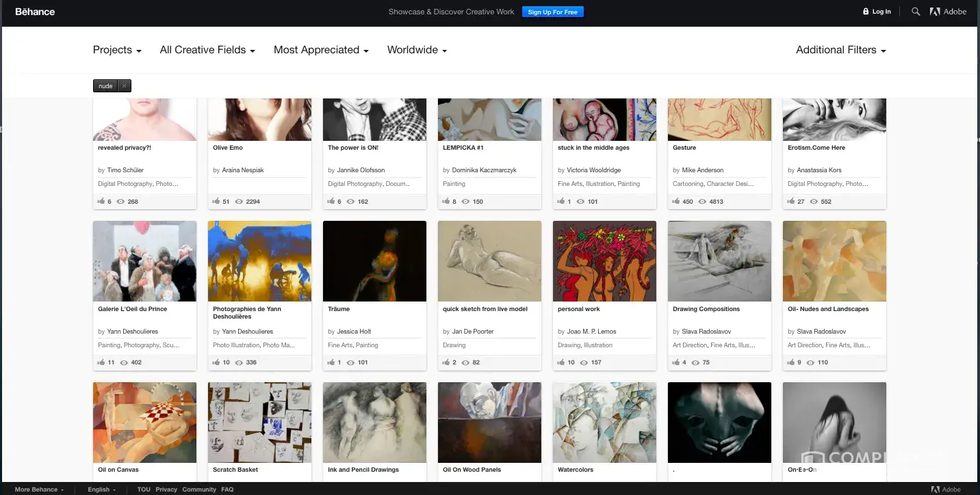Click views eye icon on Olive Emo
This screenshot has width=980, height=495.
(x=240, y=202)
